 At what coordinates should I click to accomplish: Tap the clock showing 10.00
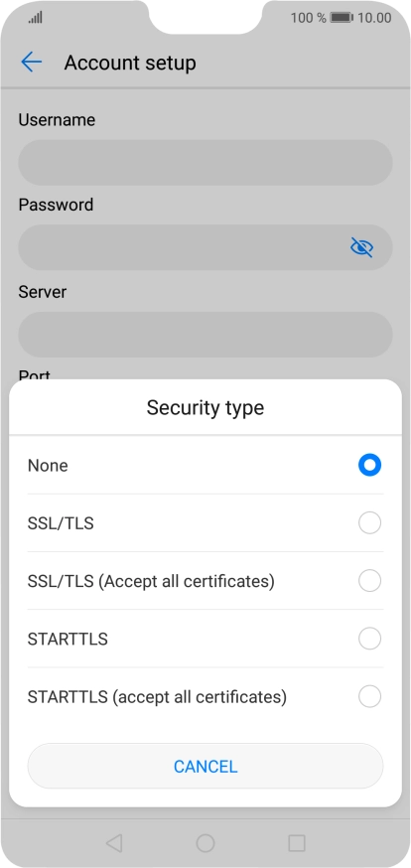[x=374, y=18]
